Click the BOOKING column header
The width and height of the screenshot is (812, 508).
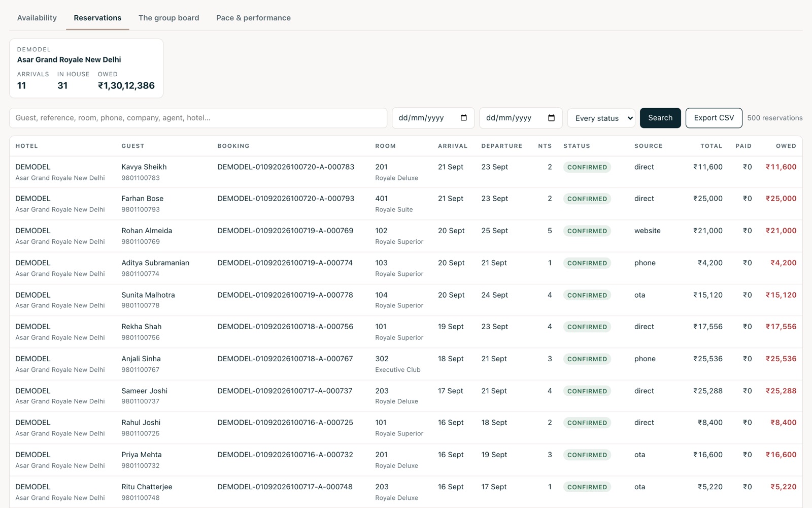tap(233, 146)
